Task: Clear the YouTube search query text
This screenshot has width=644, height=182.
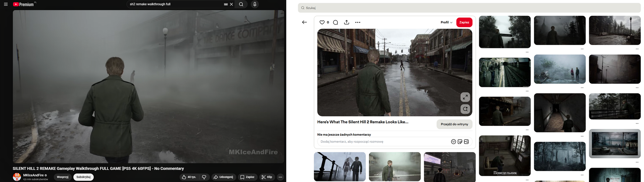Action: (232, 4)
